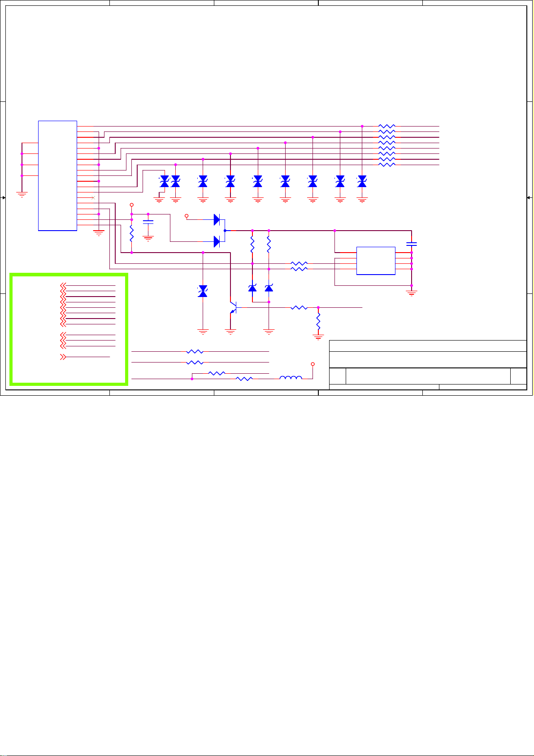The width and height of the screenshot is (534, 756).
Task: Select the left Zener diode above the transistor
Action: coord(252,288)
